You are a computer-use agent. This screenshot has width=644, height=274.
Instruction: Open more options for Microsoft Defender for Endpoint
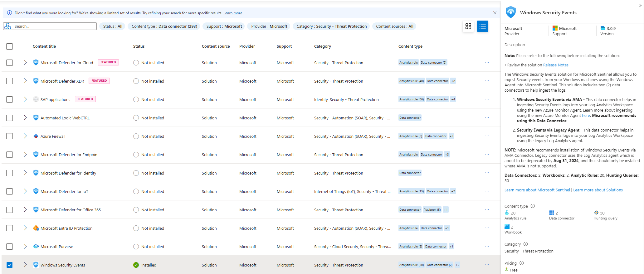(487, 155)
